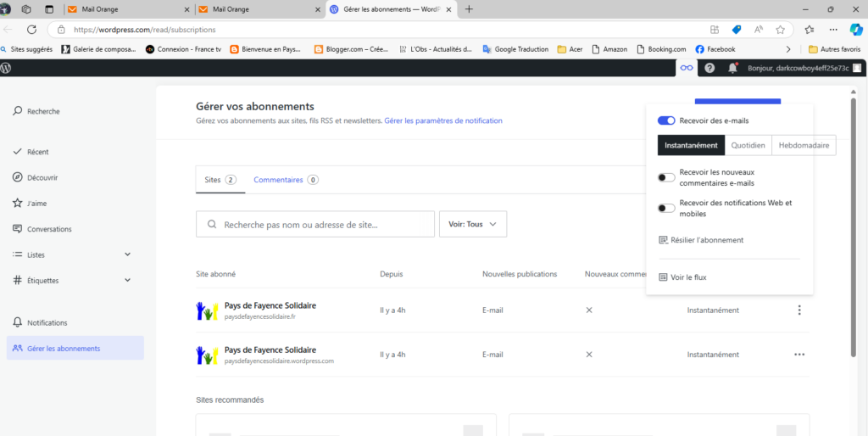The height and width of the screenshot is (436, 868).
Task: Open the J'aime starred posts
Action: pos(36,204)
